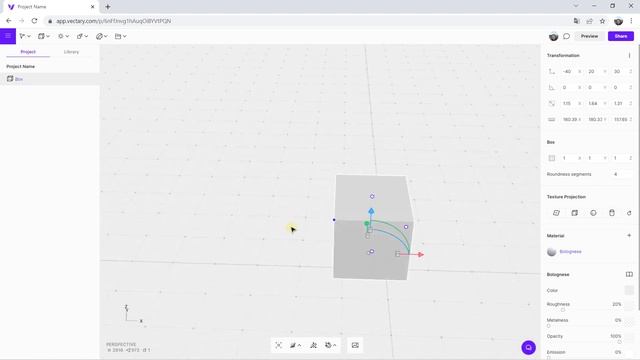The width and height of the screenshot is (640, 360).
Task: Click the red X-axis gizmo arrow
Action: coord(421,255)
